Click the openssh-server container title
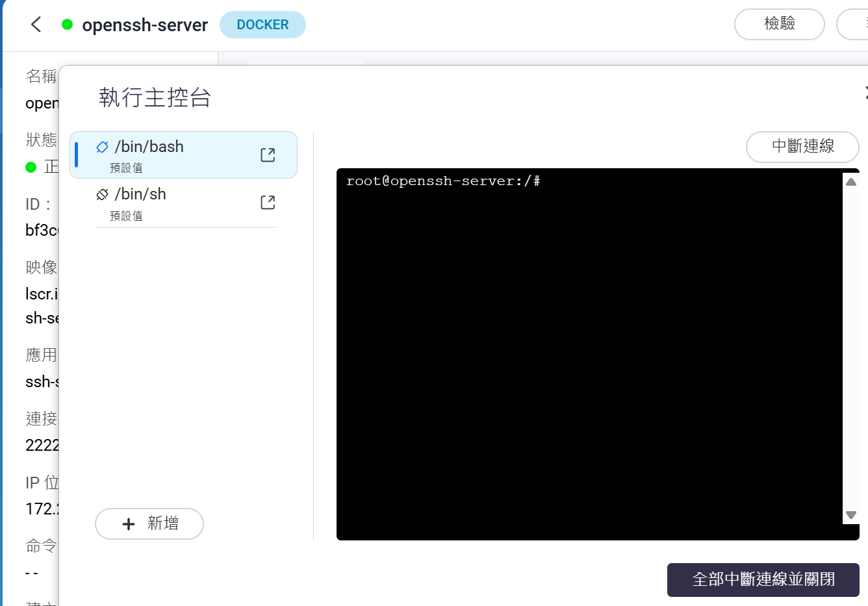This screenshot has height=606, width=868. [145, 25]
